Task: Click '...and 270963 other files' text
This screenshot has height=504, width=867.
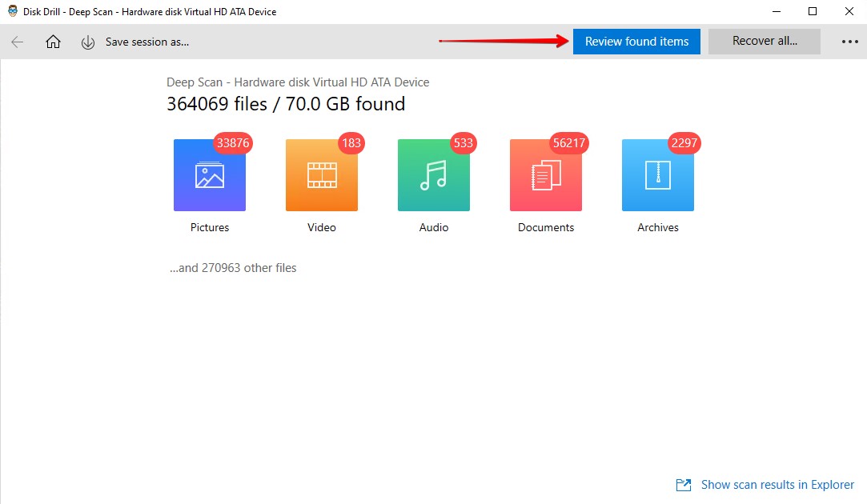Action: coord(233,268)
